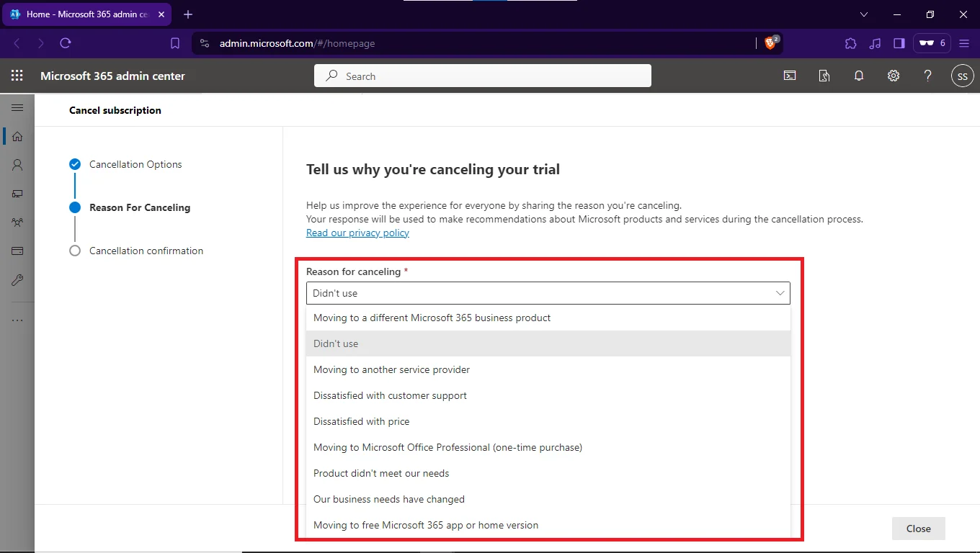Screen dimensions: 980x553
Task: Open the browser extensions puzzle icon
Action: coord(851,43)
